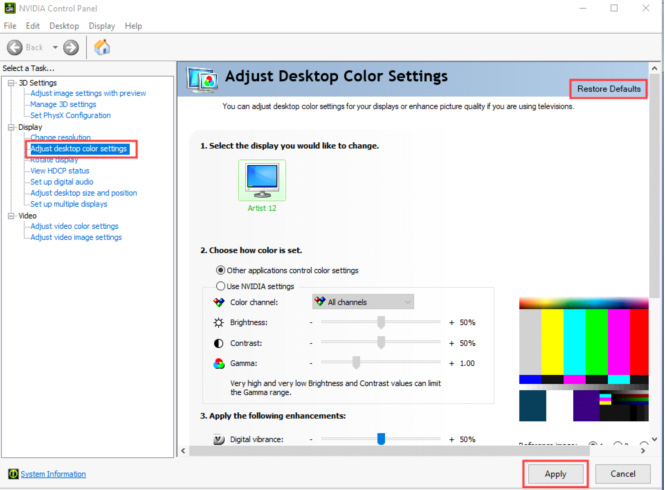
Task: Select Use NVIDIA settings radio button
Action: (x=221, y=286)
